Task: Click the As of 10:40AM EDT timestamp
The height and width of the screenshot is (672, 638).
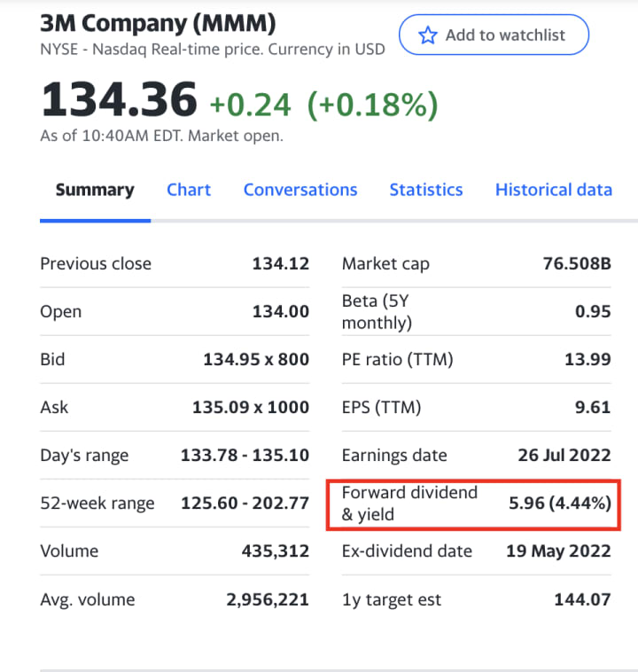Action: 161,137
